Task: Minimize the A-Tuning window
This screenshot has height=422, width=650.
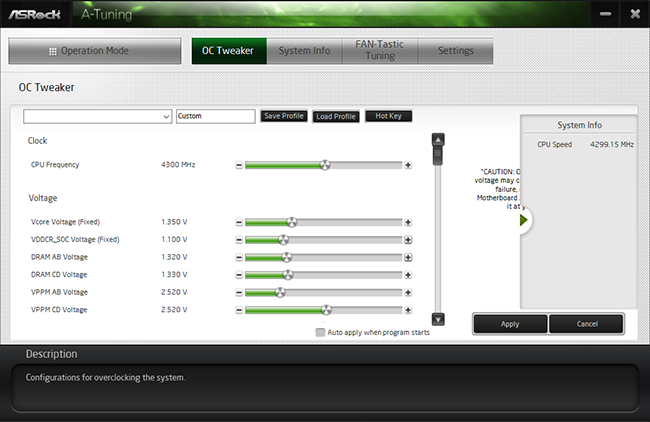Action: [x=605, y=14]
